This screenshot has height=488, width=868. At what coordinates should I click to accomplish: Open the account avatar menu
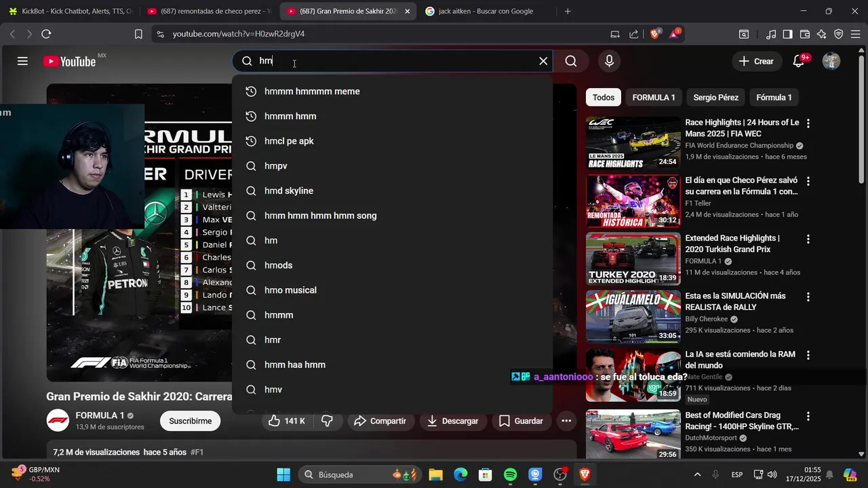pos(831,61)
